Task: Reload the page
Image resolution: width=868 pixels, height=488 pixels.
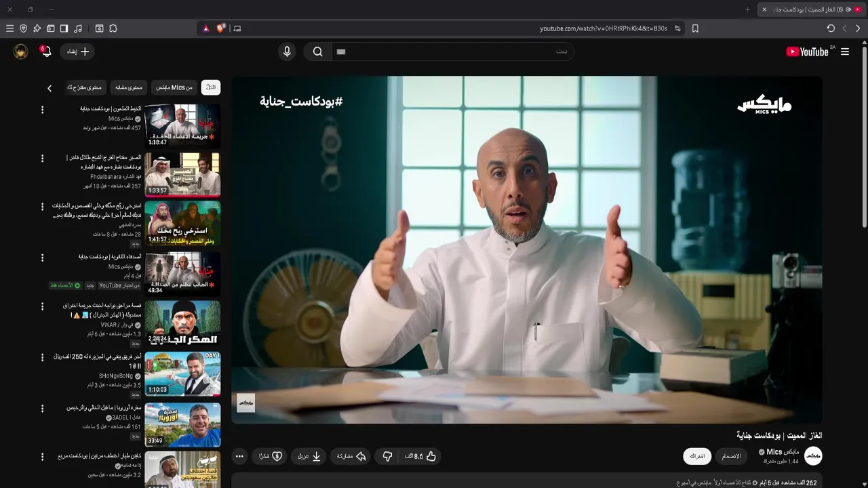Action: click(x=831, y=28)
